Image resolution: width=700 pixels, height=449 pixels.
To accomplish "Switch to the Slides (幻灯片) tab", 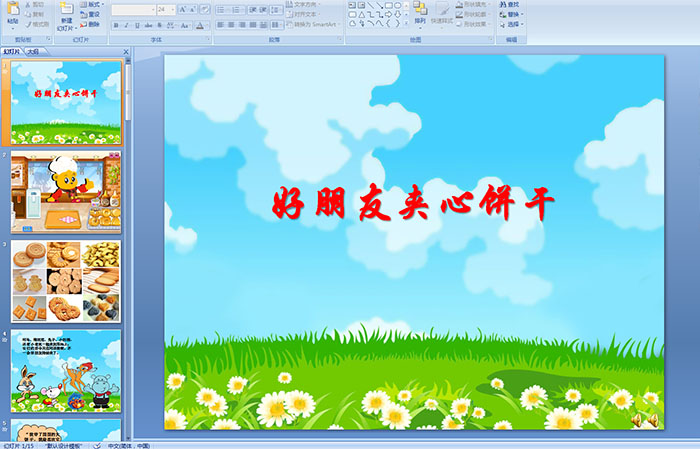I will point(12,51).
